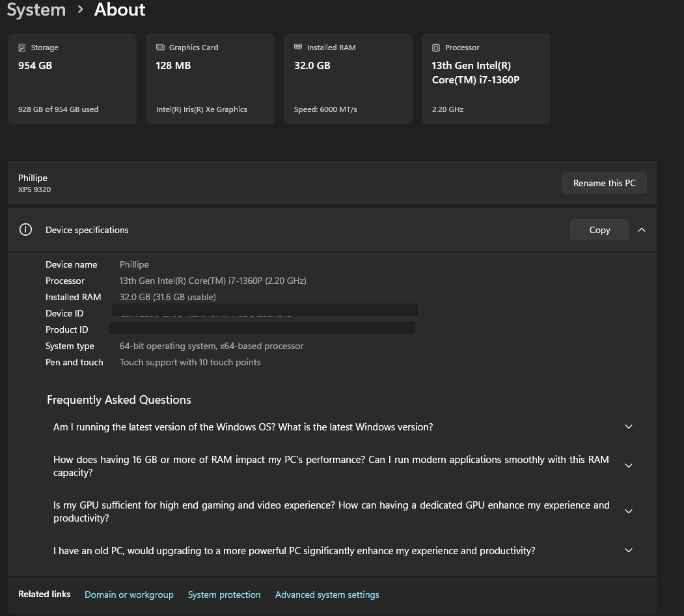Expand the latest Windows version question
The width and height of the screenshot is (684, 616).
(x=628, y=427)
